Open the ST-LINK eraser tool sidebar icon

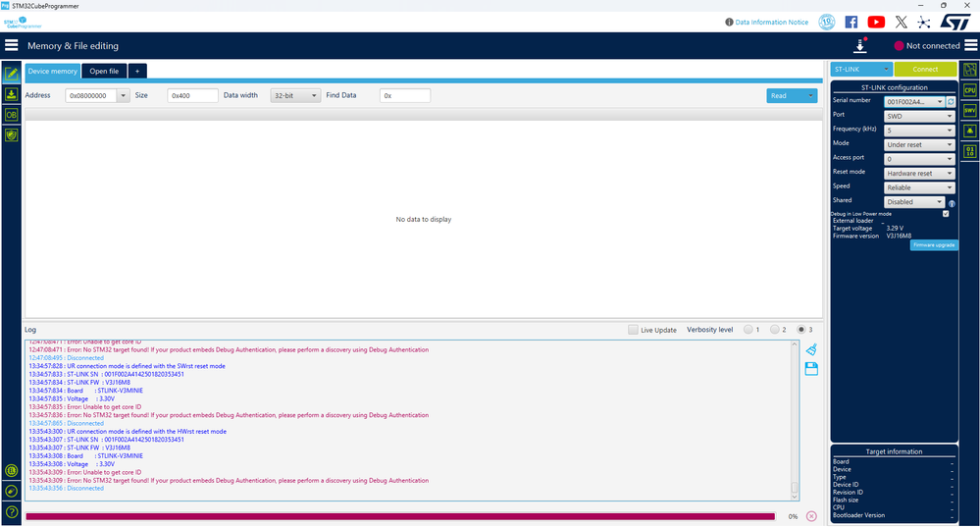coord(11,492)
